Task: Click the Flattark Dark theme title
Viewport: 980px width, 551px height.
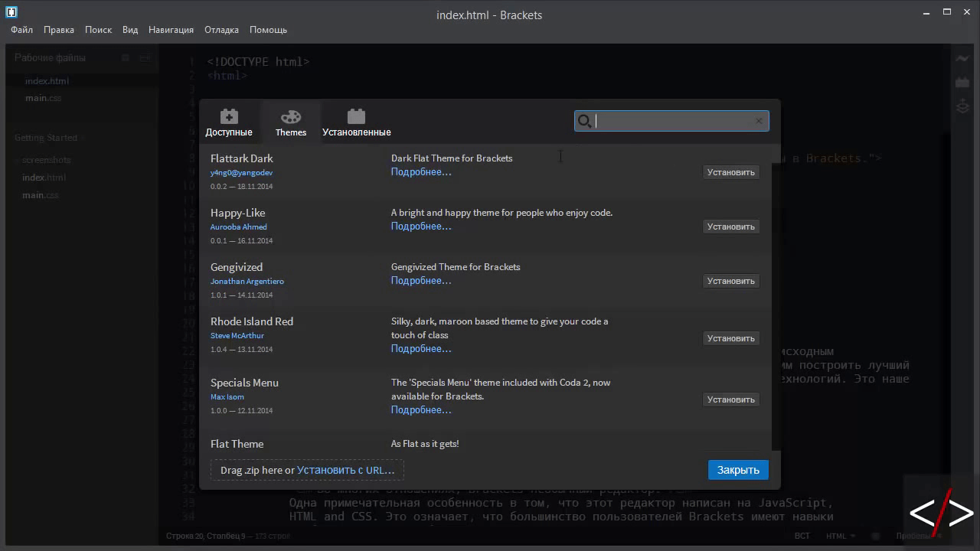Action: point(242,158)
